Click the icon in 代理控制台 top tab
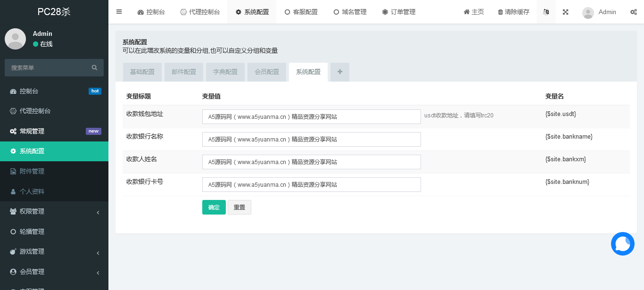This screenshot has height=290, width=644. pos(183,12)
